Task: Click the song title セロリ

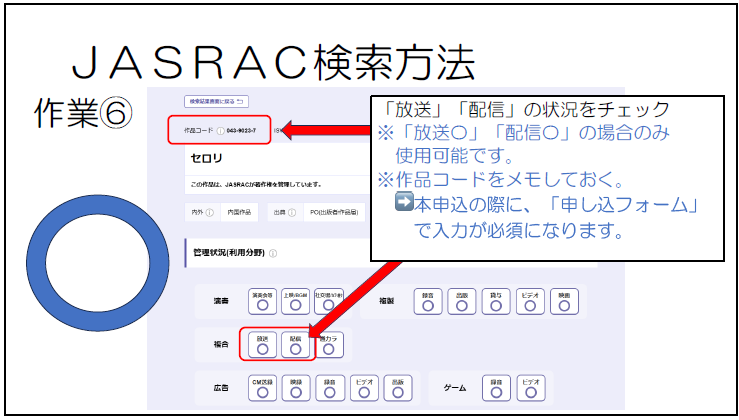Action: pyautogui.click(x=206, y=158)
